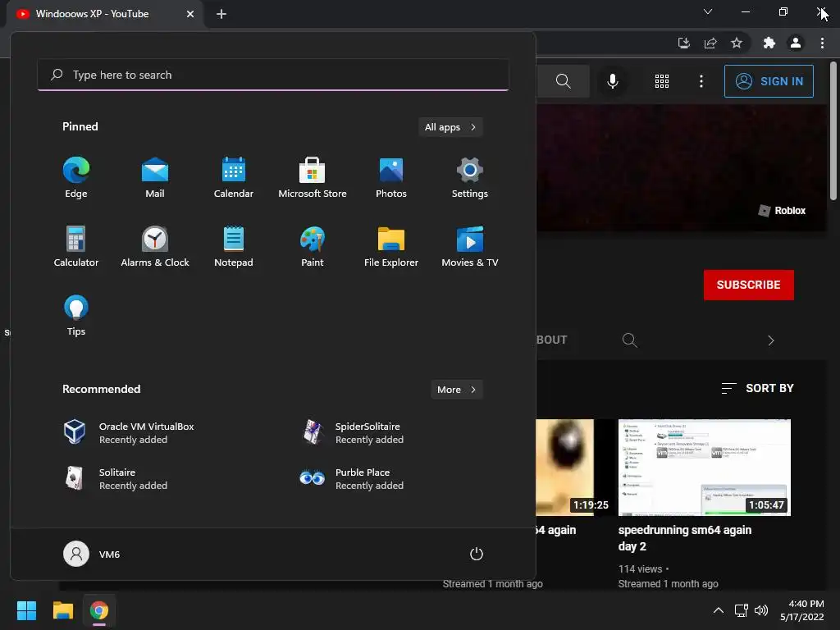Open the volume tray icon
840x630 pixels.
(x=760, y=610)
